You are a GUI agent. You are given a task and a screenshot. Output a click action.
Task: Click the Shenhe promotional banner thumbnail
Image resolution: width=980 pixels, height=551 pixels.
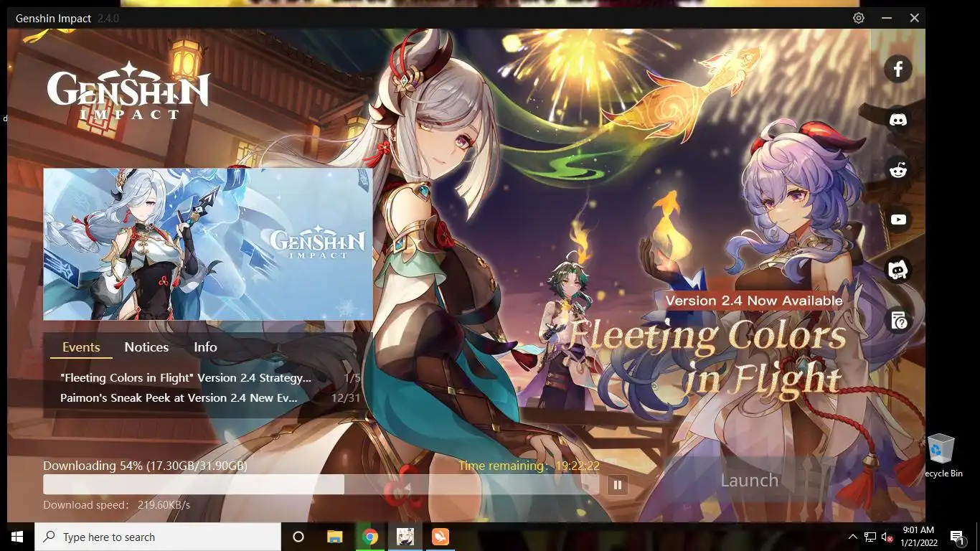click(208, 244)
